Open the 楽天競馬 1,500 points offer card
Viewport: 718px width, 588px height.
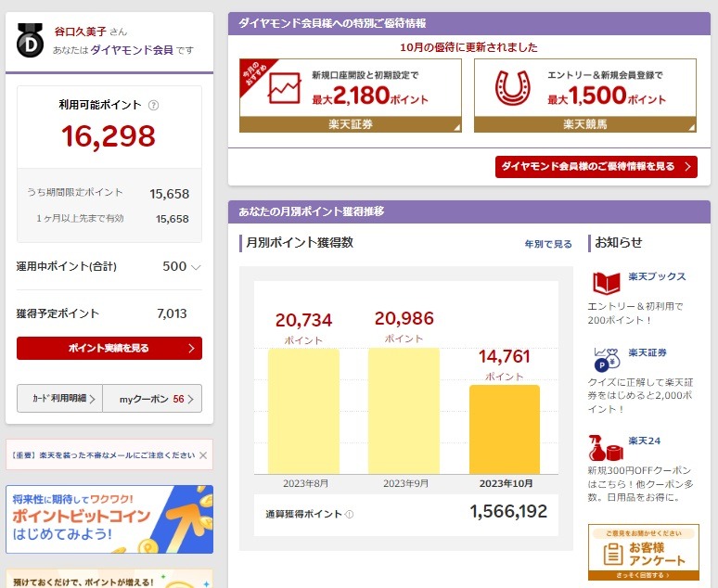585,96
